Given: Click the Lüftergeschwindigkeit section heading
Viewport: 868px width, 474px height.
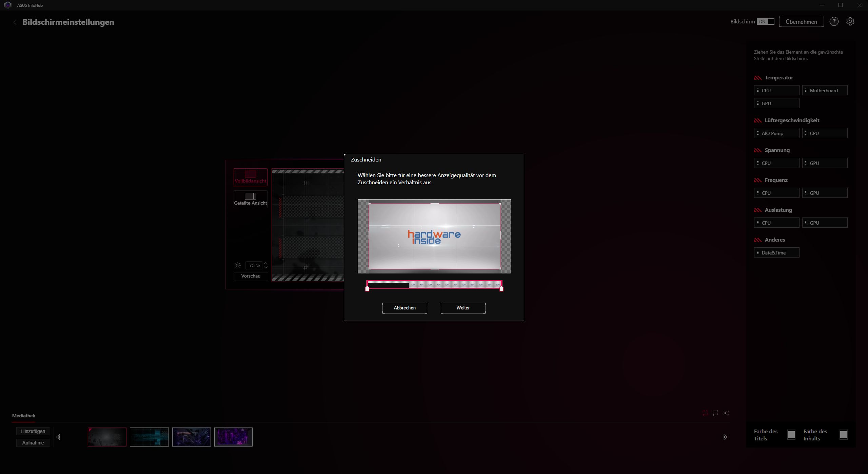Looking at the screenshot, I should coord(792,120).
